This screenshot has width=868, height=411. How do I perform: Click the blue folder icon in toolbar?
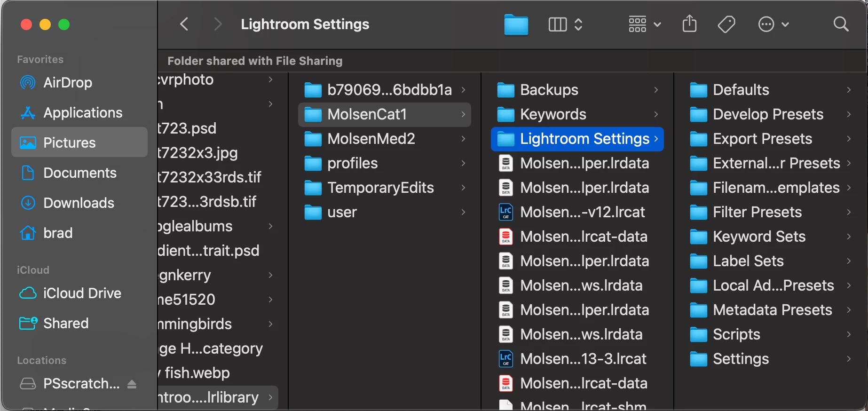(516, 24)
